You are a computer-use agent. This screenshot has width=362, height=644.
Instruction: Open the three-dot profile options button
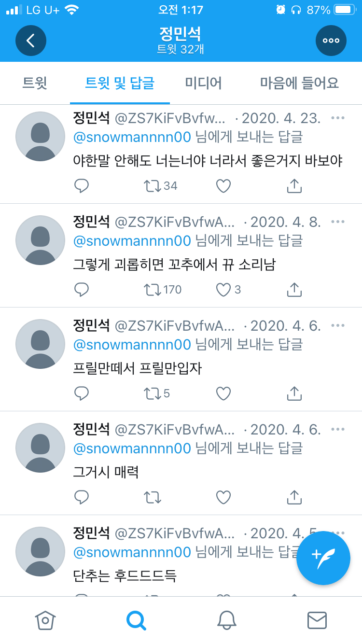point(331,41)
